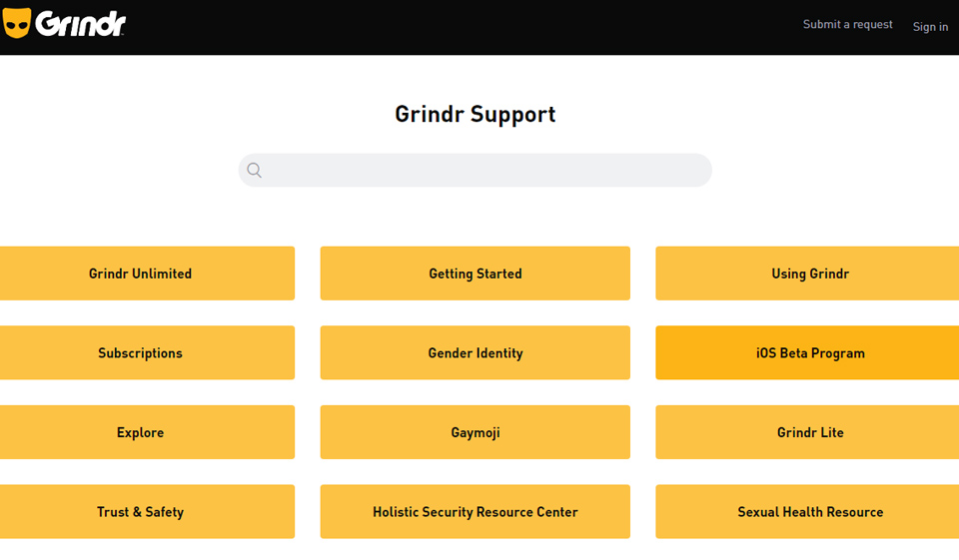This screenshot has height=560, width=959.
Task: Open the Gaymoji category tile
Action: [475, 432]
